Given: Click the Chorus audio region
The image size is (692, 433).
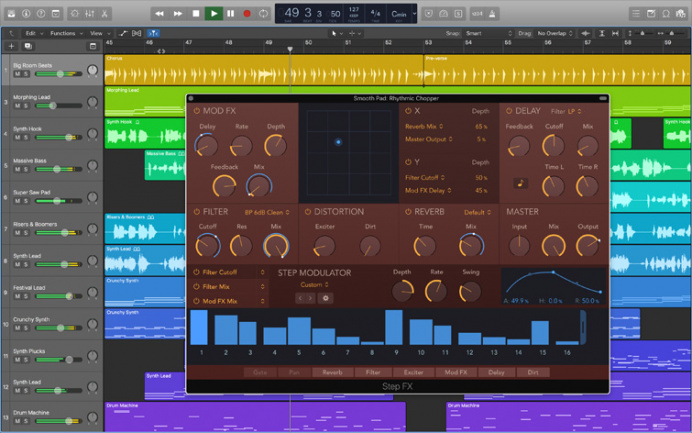Looking at the screenshot, I should point(263,70).
